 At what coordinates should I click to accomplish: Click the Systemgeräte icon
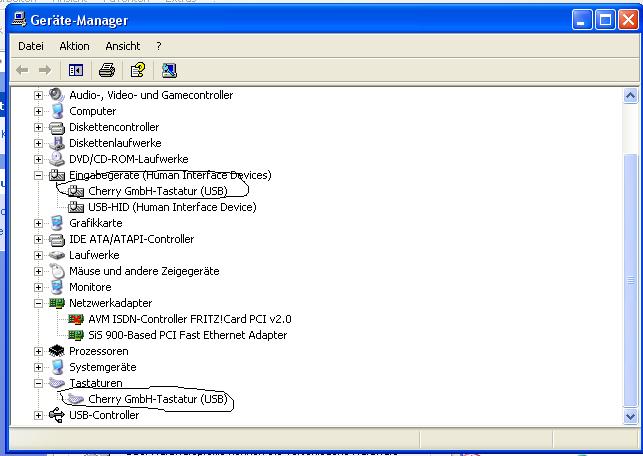(x=57, y=367)
